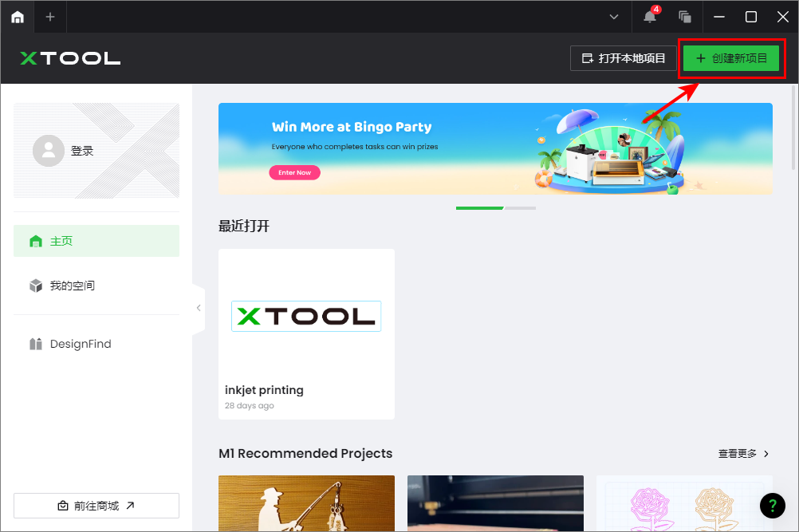Open local project button 打开本地项目
The width and height of the screenshot is (799, 532).
coord(624,58)
